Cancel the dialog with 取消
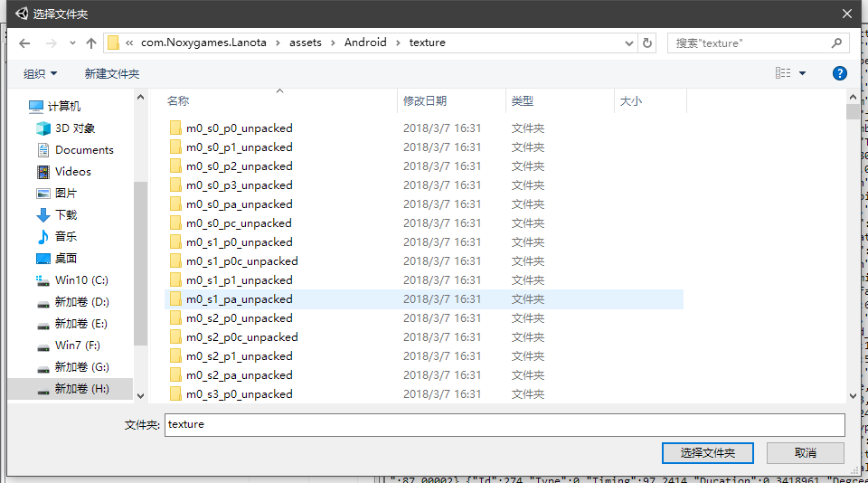868x483 pixels. [x=806, y=453]
